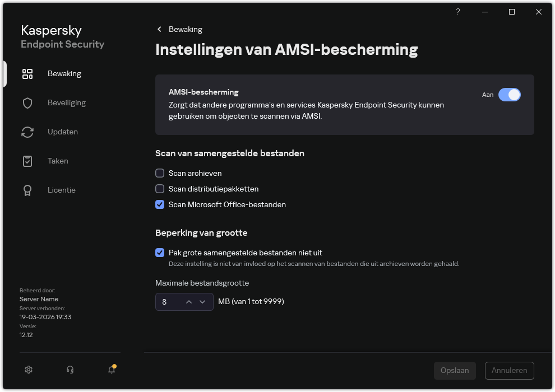Open the notifications bell icon
Image resolution: width=555 pixels, height=392 pixels.
[111, 370]
